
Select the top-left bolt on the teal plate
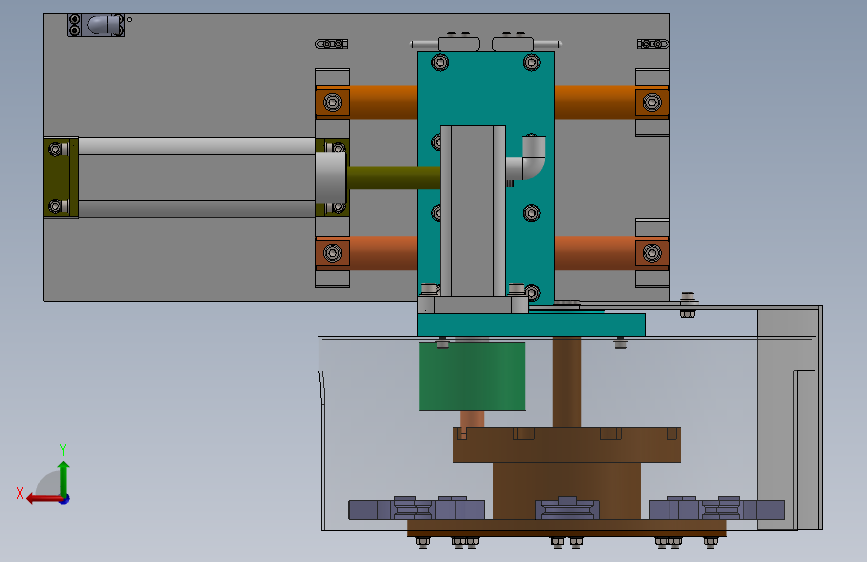(x=440, y=63)
